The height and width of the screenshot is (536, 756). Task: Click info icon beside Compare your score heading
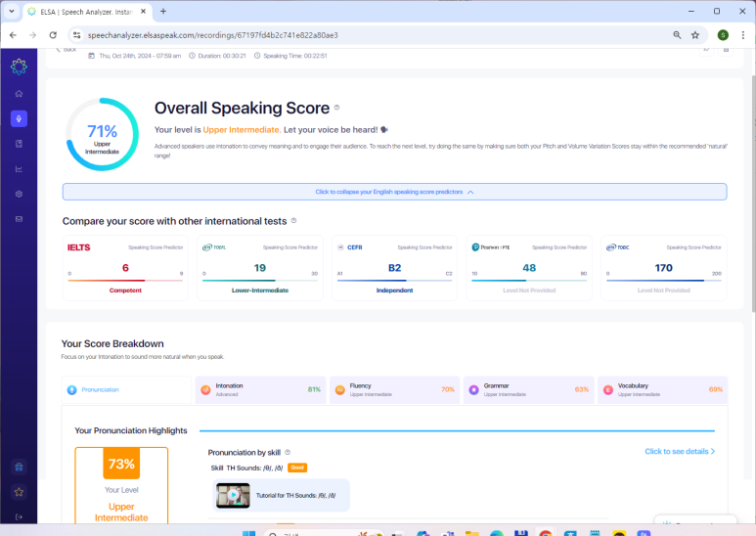click(x=293, y=221)
